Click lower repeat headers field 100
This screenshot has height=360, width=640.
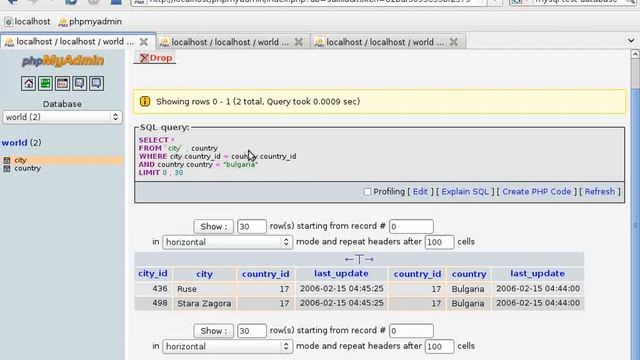pos(440,347)
